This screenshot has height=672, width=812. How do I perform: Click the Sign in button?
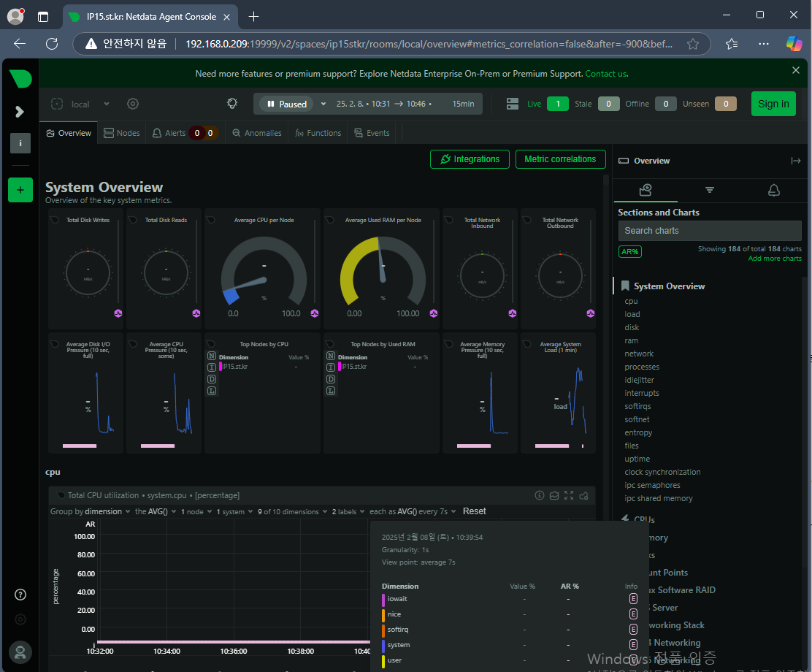773,104
